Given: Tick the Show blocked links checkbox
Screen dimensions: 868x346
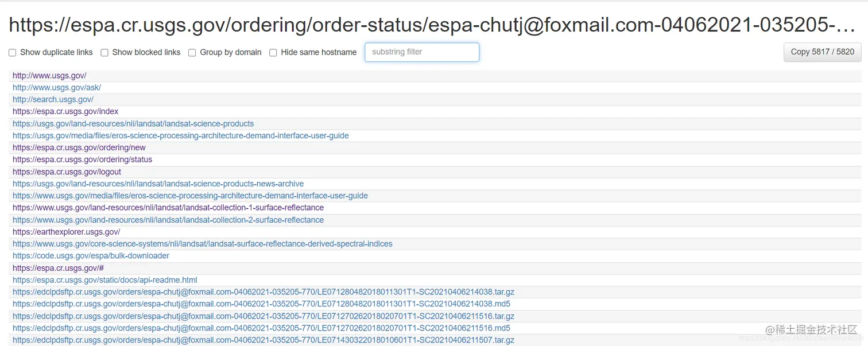Looking at the screenshot, I should pos(104,53).
